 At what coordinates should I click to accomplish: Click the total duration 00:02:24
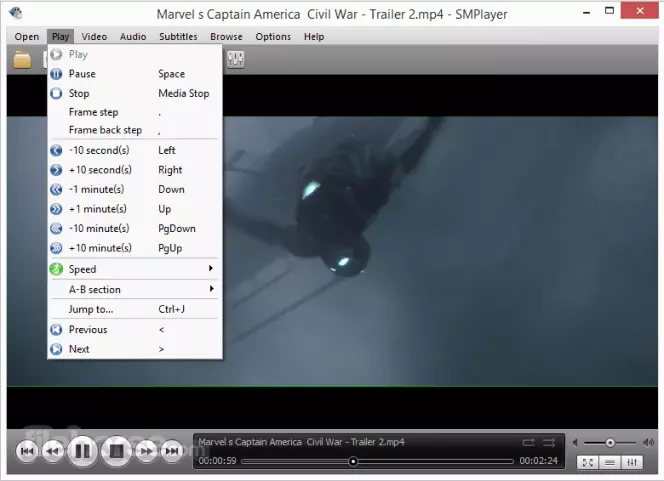click(x=539, y=461)
